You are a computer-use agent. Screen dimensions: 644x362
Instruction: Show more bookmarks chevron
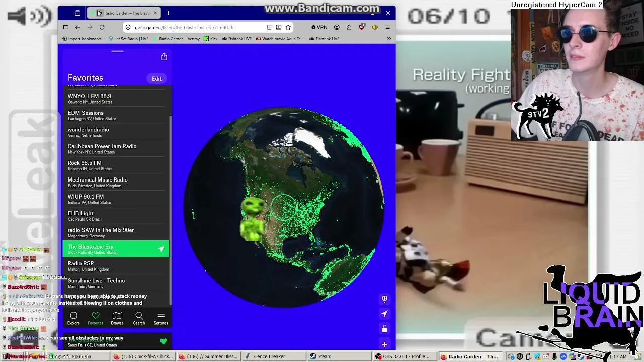coord(388,39)
